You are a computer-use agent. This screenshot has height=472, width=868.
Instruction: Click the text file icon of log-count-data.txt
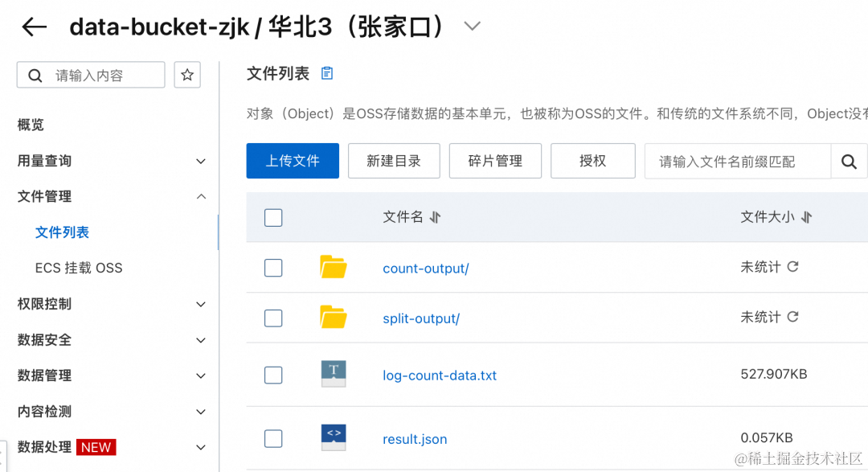pyautogui.click(x=334, y=375)
